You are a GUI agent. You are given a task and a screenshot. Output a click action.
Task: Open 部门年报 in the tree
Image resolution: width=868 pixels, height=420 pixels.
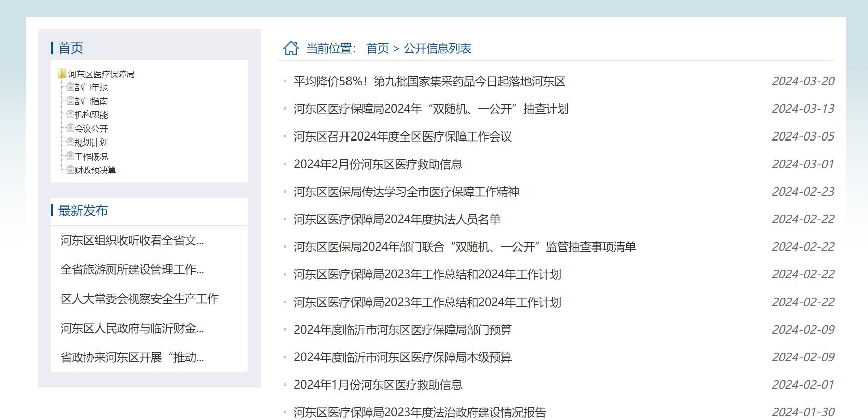[91, 87]
